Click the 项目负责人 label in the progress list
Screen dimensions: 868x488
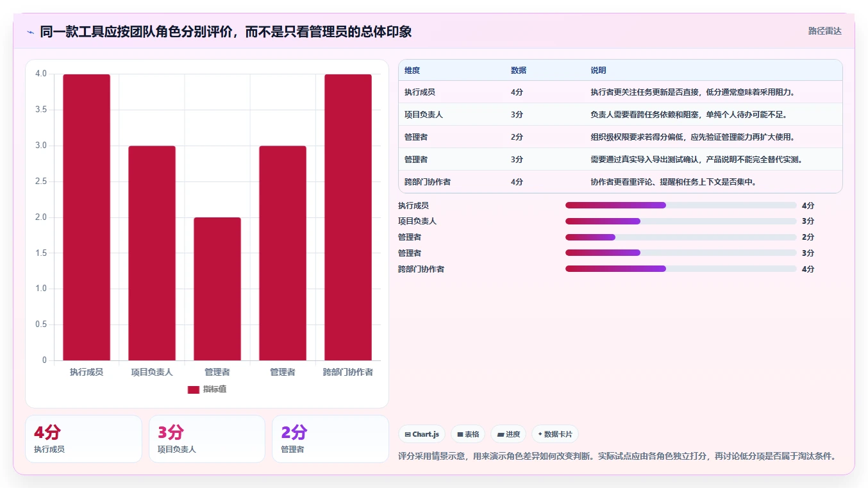(x=417, y=221)
